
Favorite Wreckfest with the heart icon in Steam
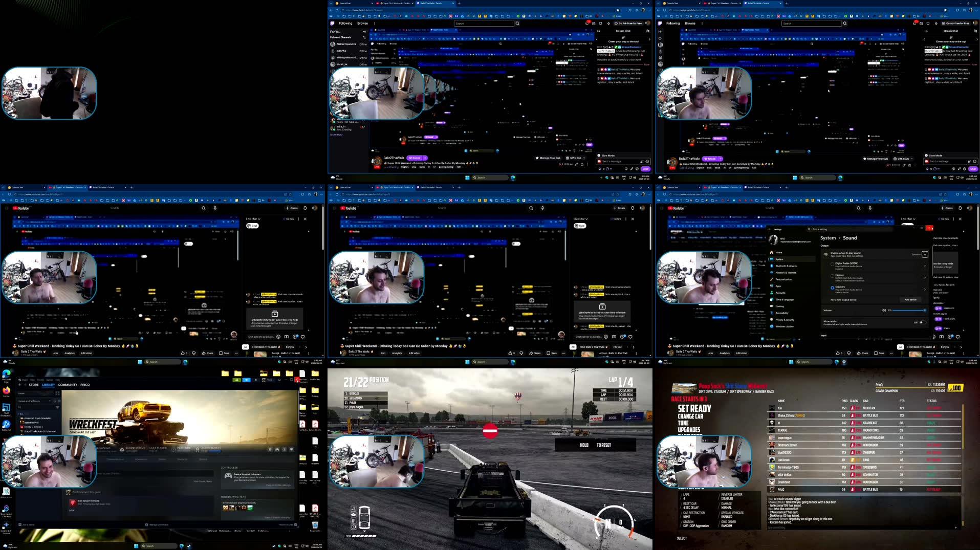pyautogui.click(x=292, y=450)
